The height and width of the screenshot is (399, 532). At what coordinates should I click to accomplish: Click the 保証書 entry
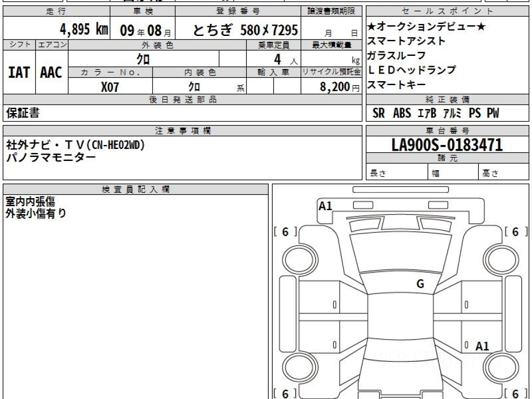coord(23,113)
